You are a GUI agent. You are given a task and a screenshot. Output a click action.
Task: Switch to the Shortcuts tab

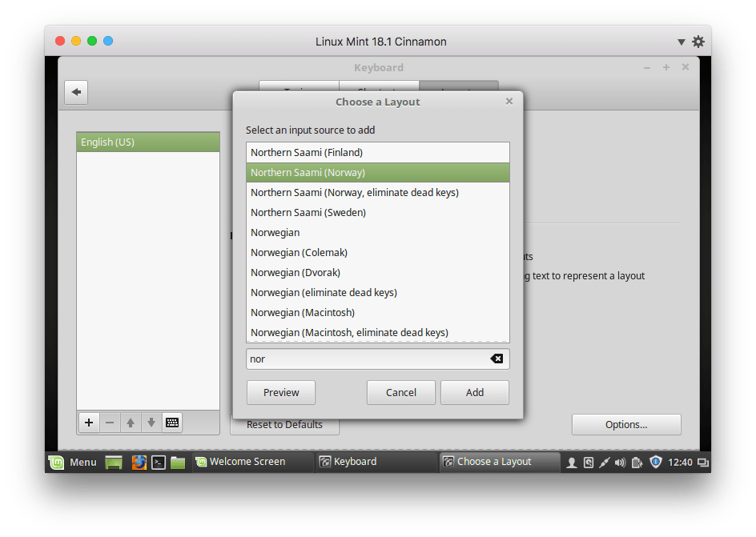[378, 88]
